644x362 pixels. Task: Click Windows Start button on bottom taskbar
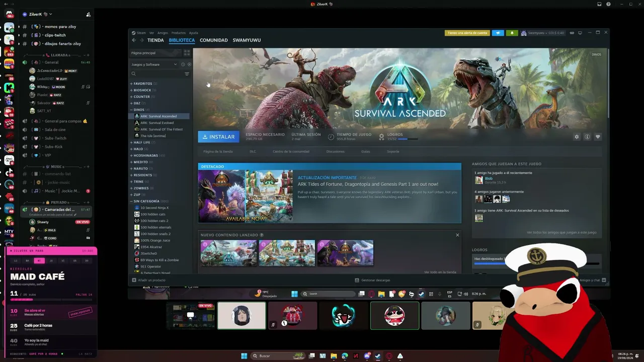(244, 356)
